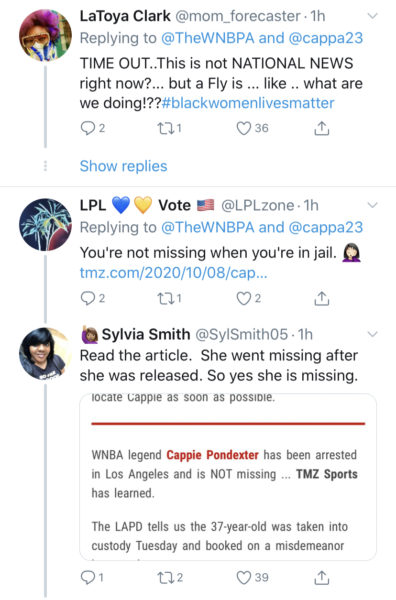Image resolution: width=396 pixels, height=600 pixels.
Task: Open Sylvia Smith's profile picture
Action: [45, 353]
